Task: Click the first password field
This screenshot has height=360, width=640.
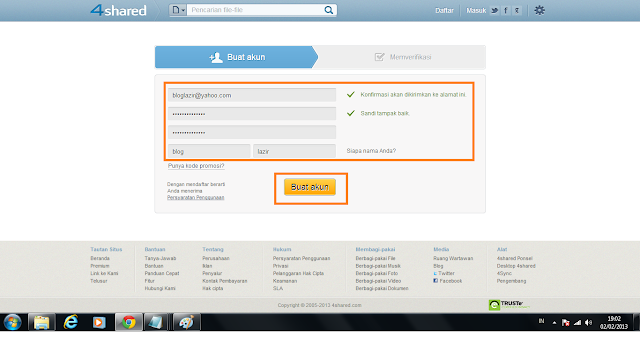Action: point(252,114)
